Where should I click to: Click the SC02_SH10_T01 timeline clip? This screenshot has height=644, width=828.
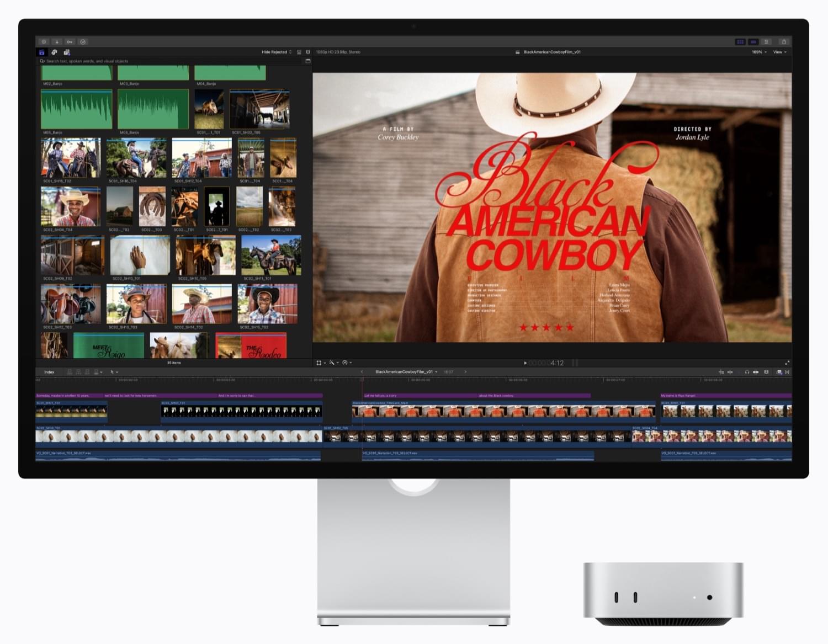point(179,436)
